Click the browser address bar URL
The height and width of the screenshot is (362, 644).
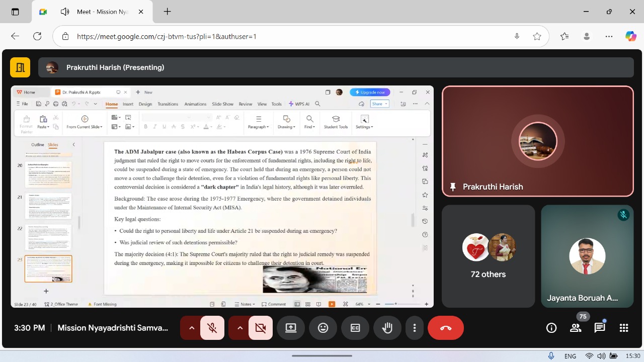tap(282, 36)
